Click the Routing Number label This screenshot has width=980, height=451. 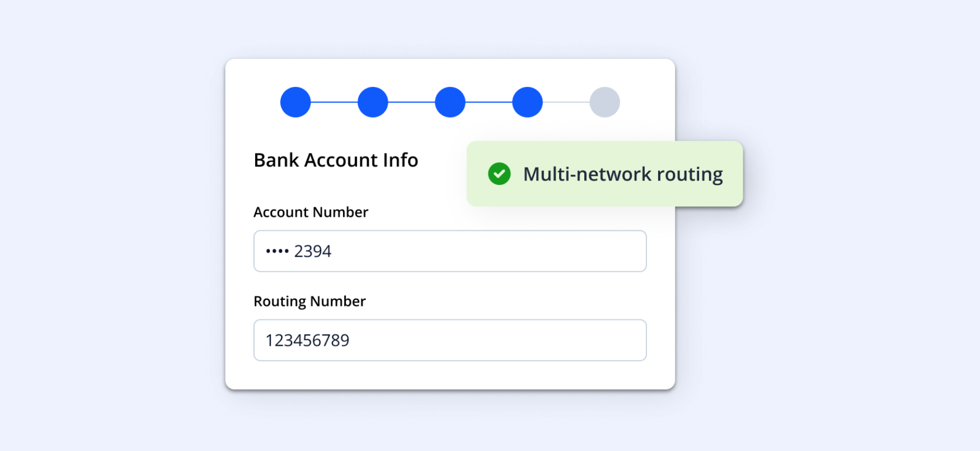coord(310,301)
